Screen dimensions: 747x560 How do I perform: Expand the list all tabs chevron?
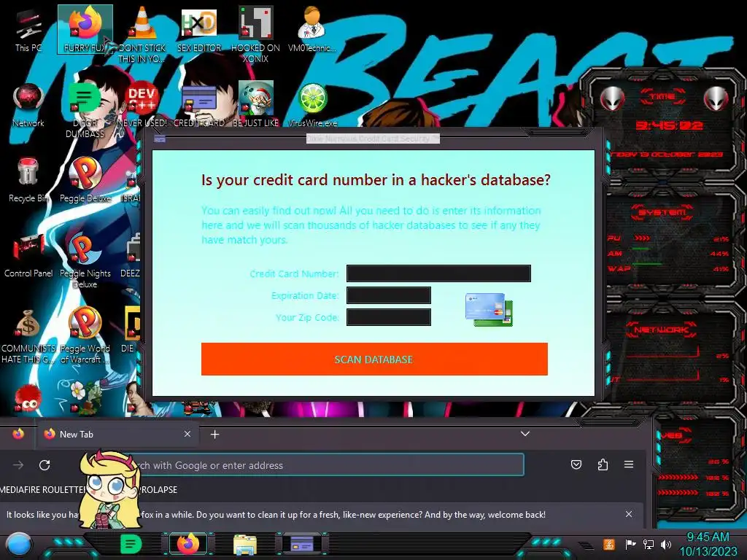525,434
